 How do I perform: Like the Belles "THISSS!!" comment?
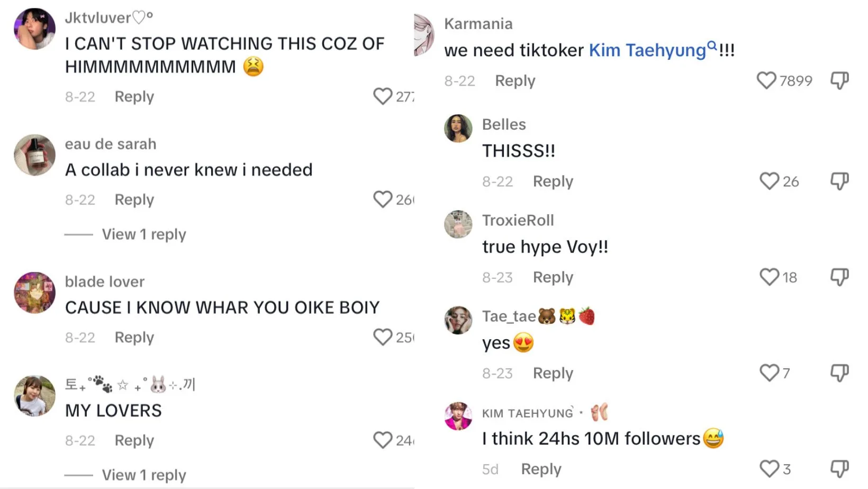click(x=769, y=181)
